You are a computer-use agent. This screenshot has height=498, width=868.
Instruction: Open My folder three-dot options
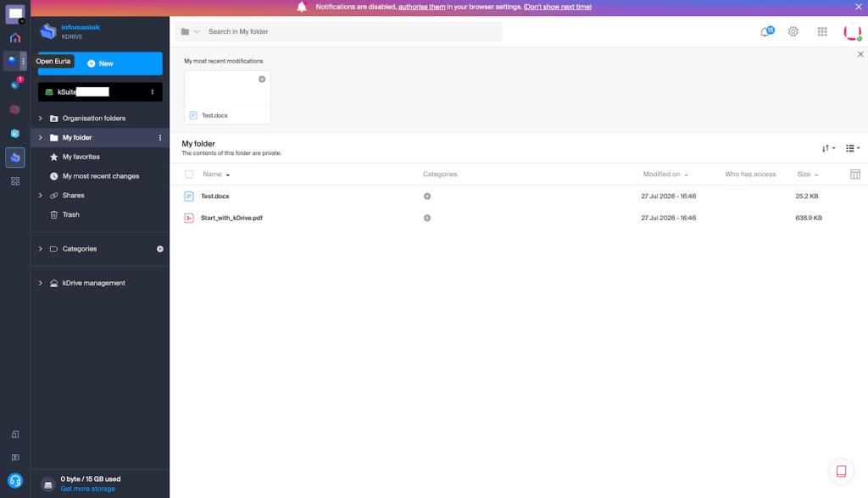point(160,138)
